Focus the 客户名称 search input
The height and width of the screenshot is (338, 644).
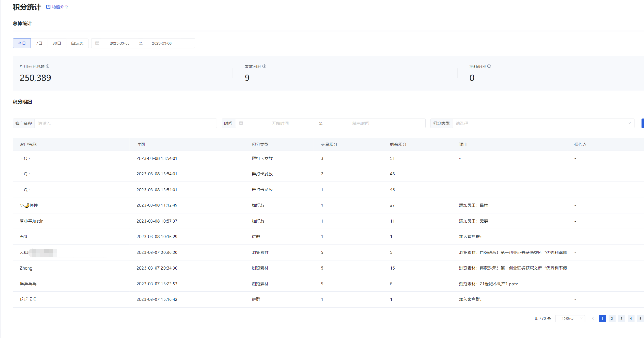coord(126,123)
